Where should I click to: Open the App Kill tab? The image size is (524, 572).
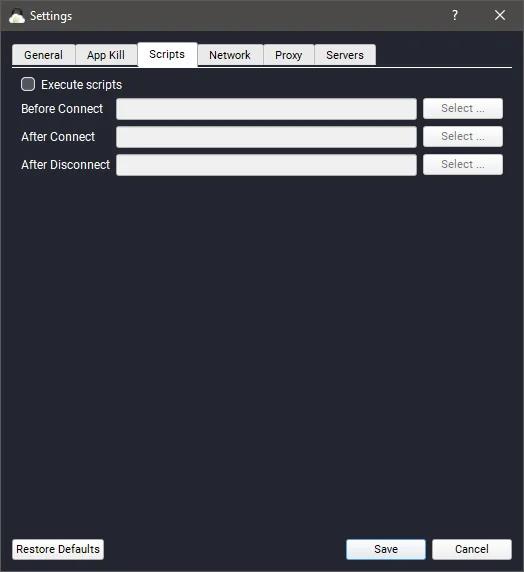(106, 55)
